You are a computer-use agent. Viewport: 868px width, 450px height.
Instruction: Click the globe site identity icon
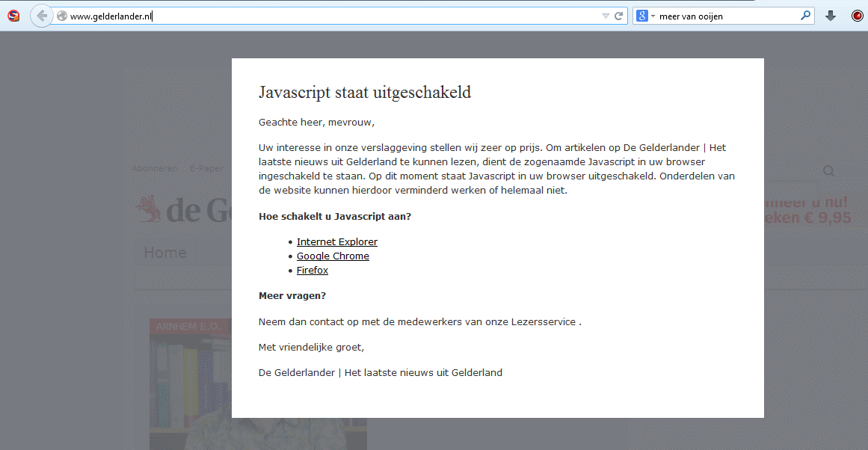tap(62, 16)
